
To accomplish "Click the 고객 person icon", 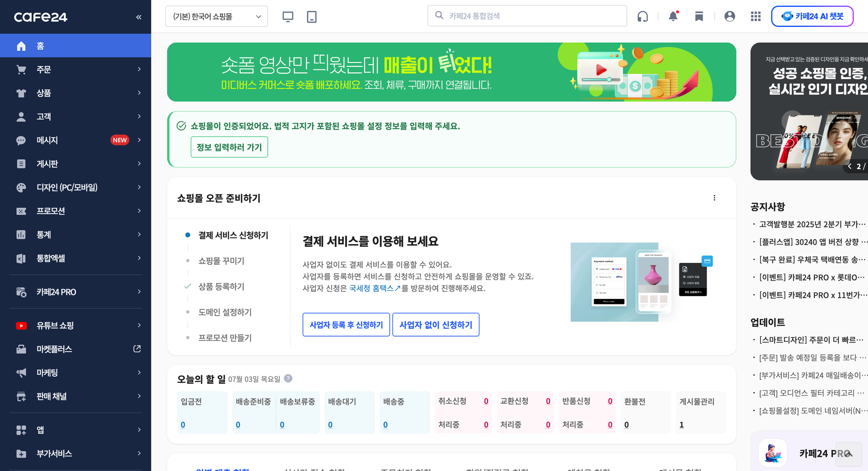I will [x=21, y=117].
